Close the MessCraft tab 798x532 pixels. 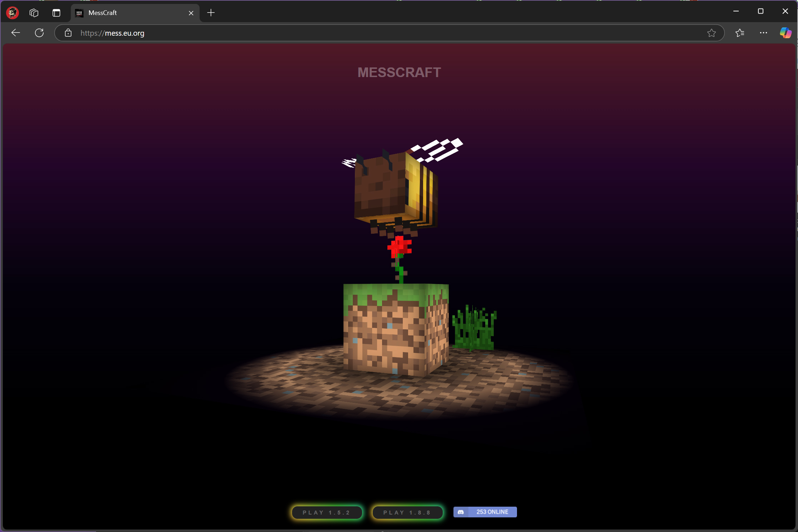pyautogui.click(x=191, y=13)
